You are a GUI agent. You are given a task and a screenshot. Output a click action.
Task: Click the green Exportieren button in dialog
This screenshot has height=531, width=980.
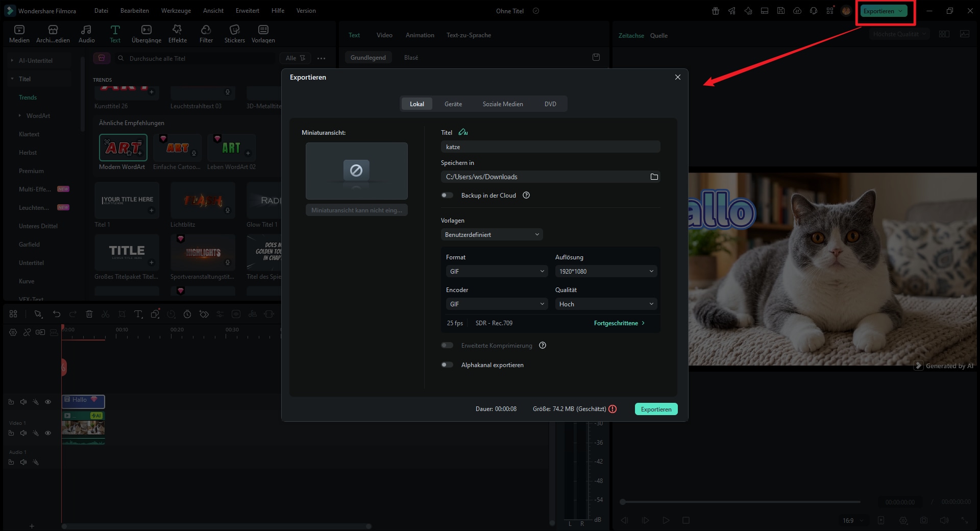656,409
